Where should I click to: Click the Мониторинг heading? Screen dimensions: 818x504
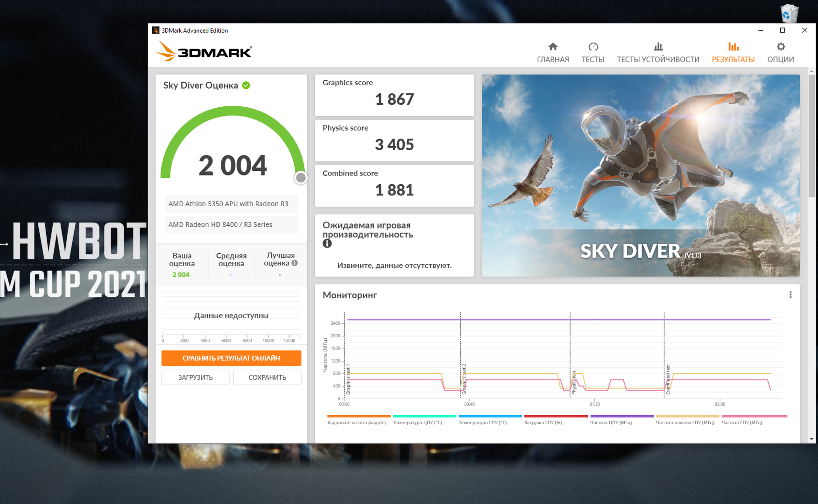(350, 295)
